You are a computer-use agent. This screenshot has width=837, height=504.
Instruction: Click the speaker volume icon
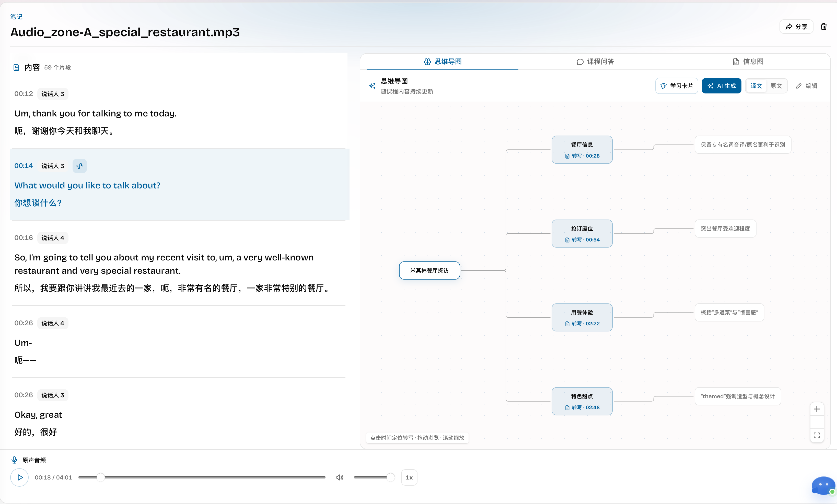340,477
